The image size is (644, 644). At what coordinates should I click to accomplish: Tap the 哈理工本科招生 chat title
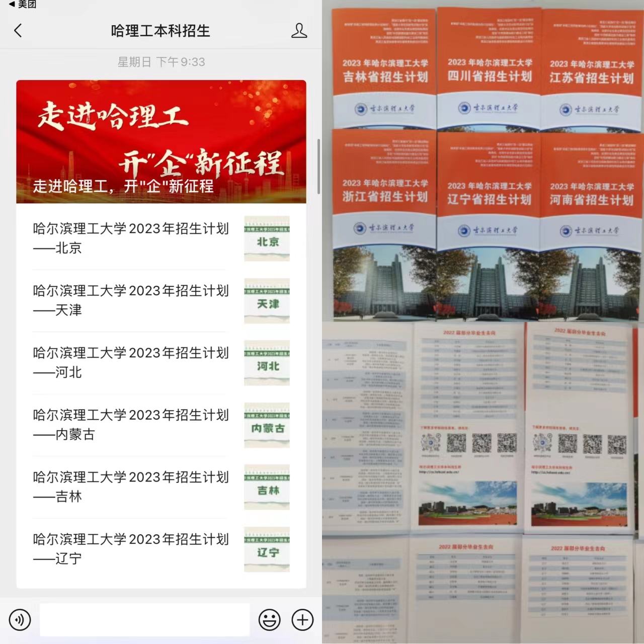(x=160, y=31)
